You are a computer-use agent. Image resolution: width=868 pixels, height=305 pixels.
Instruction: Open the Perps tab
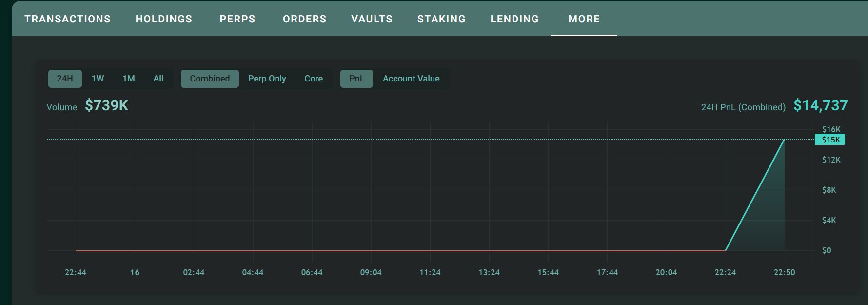tap(237, 19)
